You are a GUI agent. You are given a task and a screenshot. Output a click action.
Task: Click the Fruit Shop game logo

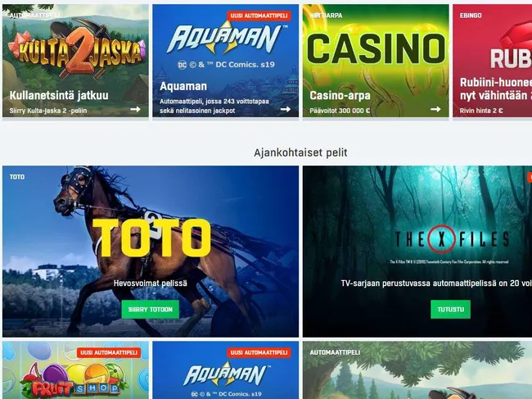(x=74, y=382)
